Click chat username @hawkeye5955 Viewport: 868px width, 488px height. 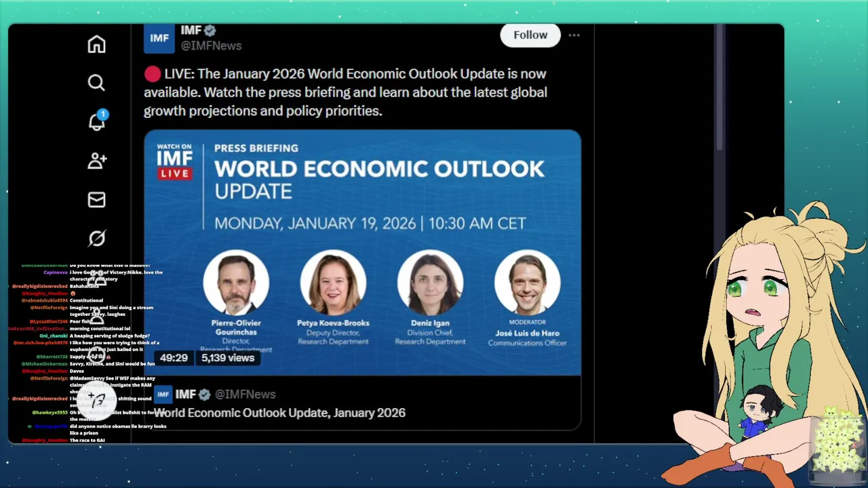pyautogui.click(x=50, y=413)
